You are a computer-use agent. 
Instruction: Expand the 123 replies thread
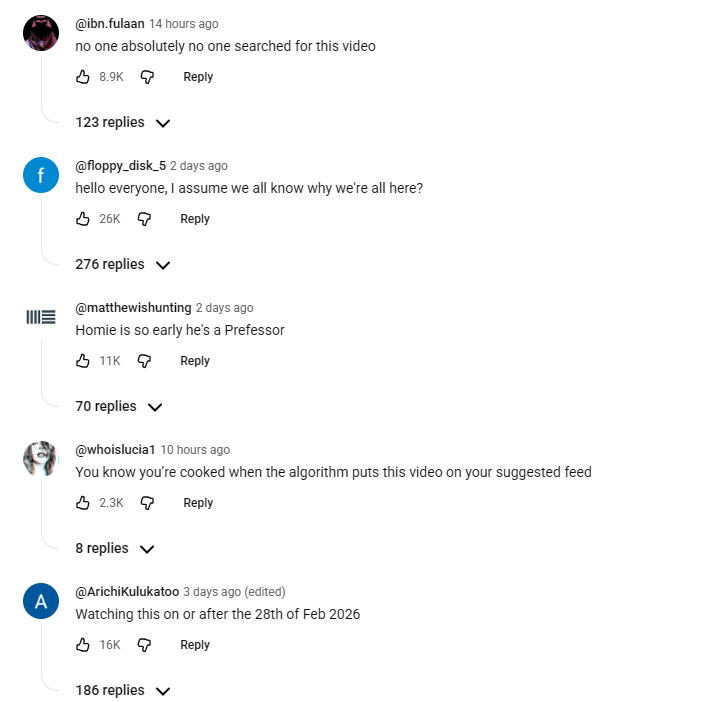(x=123, y=123)
